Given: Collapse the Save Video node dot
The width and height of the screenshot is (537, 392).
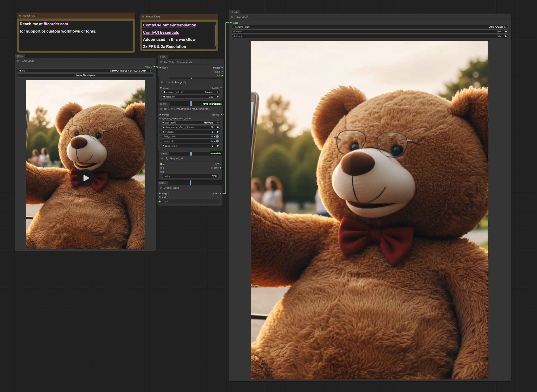Looking at the screenshot, I should click(232, 17).
